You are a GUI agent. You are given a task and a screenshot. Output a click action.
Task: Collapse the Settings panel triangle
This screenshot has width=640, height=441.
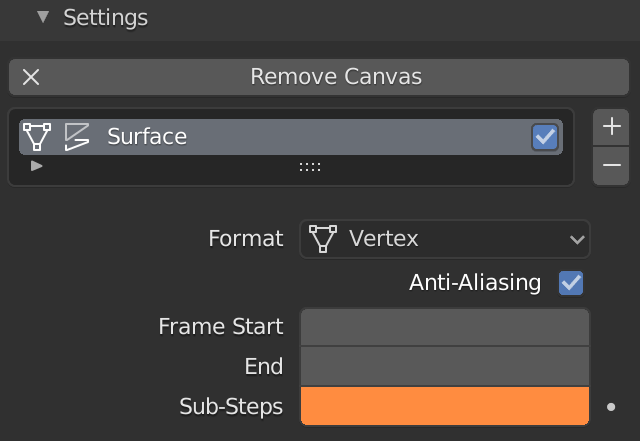(x=42, y=17)
